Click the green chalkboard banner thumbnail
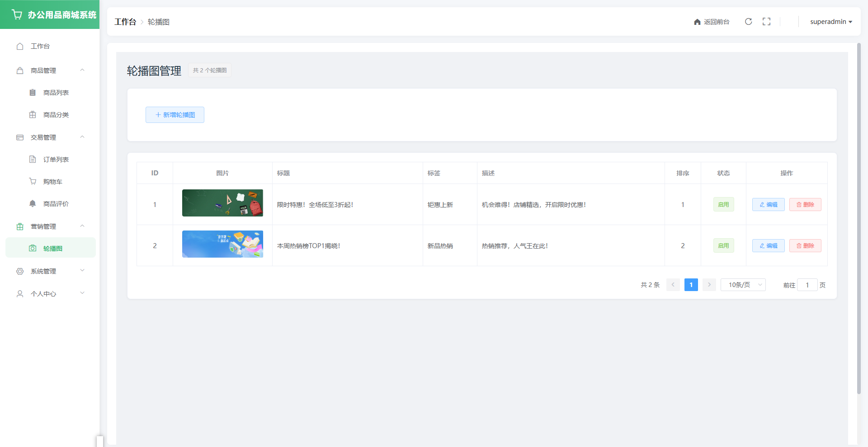868x447 pixels. coord(222,203)
